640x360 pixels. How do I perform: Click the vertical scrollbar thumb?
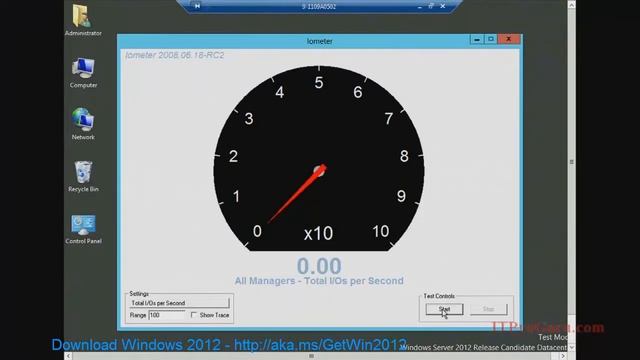571,162
